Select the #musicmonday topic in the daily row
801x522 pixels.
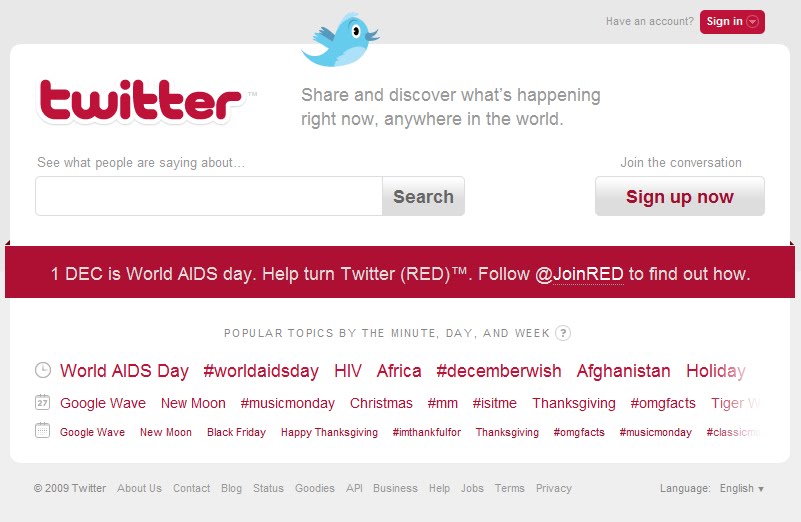288,404
